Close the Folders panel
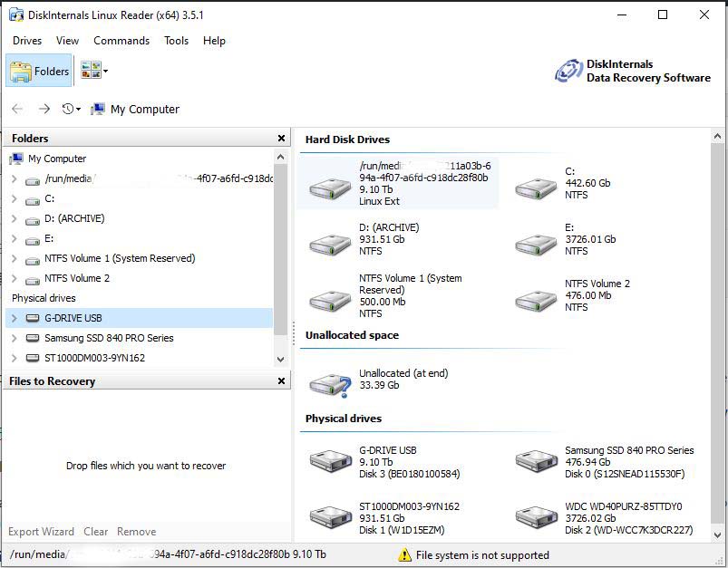This screenshot has height=568, width=728. pyautogui.click(x=280, y=138)
